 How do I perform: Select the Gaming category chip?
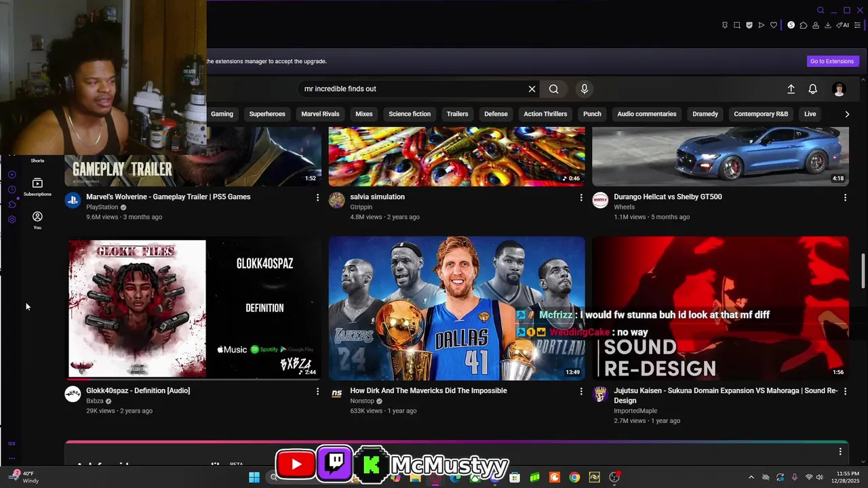(222, 114)
